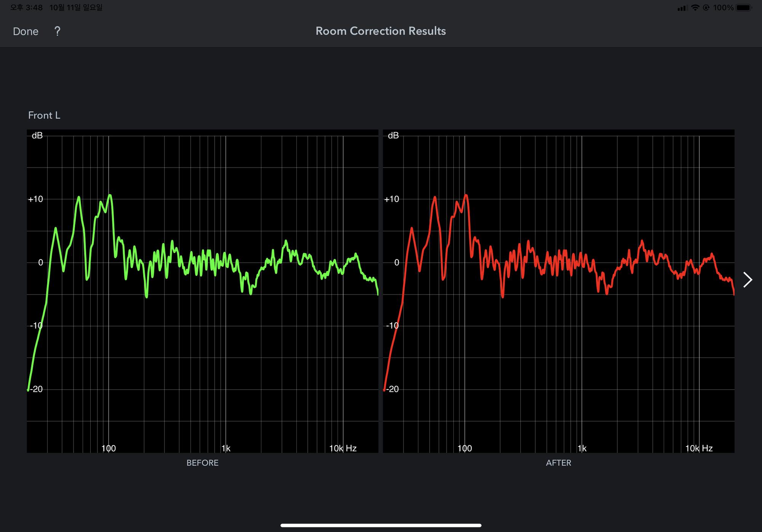The width and height of the screenshot is (762, 532).
Task: Tap the cellular signal bars icon
Action: (x=682, y=8)
